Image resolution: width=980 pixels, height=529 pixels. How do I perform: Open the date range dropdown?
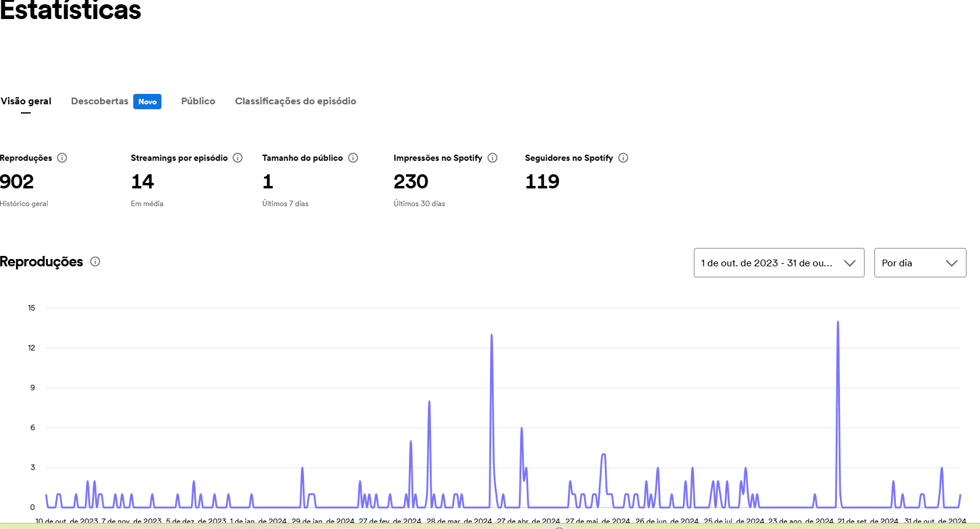point(768,263)
